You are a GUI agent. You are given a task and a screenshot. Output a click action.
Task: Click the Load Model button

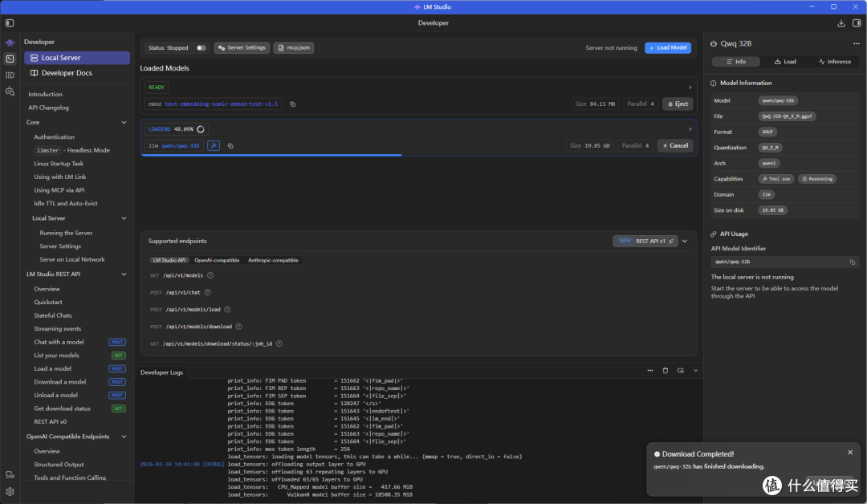click(667, 48)
